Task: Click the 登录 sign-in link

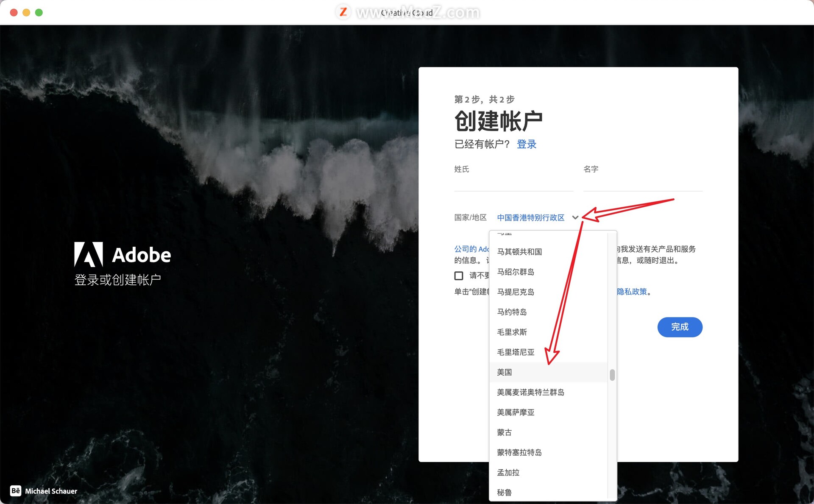Action: 527,144
